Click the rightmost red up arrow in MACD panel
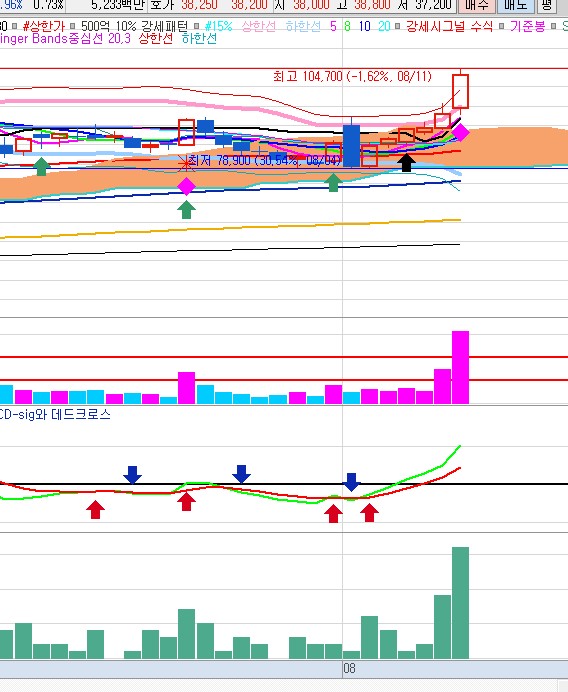568x692 pixels. (x=369, y=513)
